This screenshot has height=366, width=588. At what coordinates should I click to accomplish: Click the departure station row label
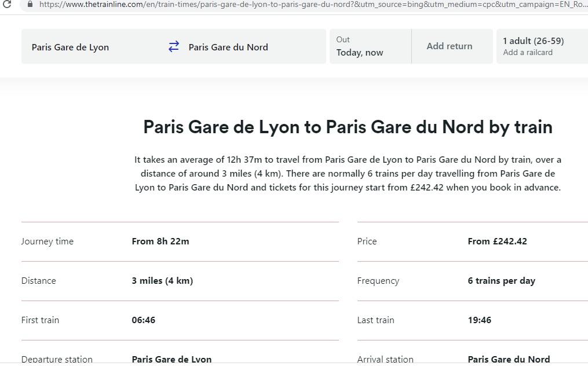tap(57, 359)
